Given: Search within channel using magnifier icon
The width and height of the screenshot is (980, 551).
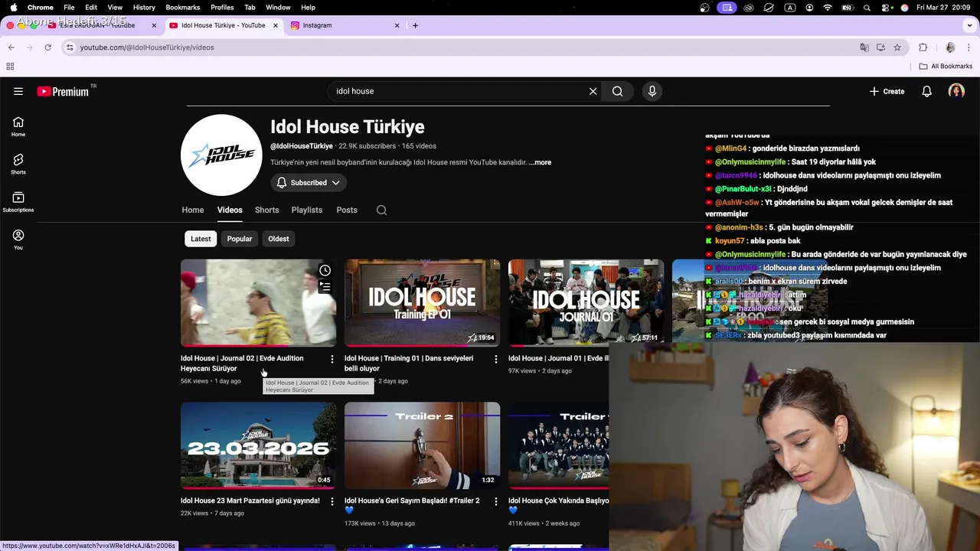Looking at the screenshot, I should (x=381, y=210).
